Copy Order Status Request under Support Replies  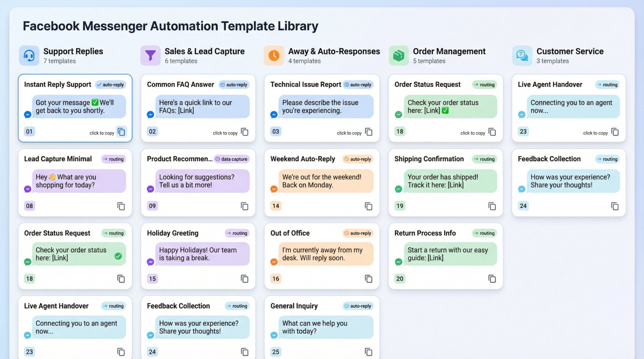click(x=121, y=279)
